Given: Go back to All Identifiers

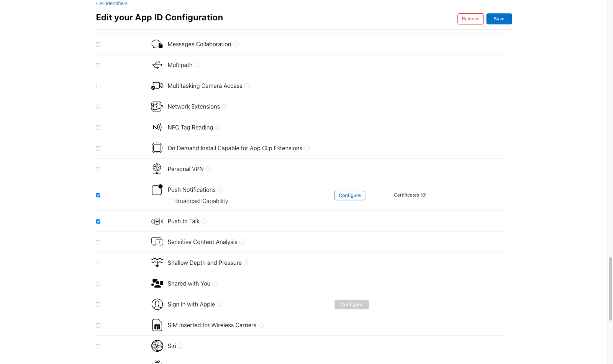Looking at the screenshot, I should [x=112, y=3].
